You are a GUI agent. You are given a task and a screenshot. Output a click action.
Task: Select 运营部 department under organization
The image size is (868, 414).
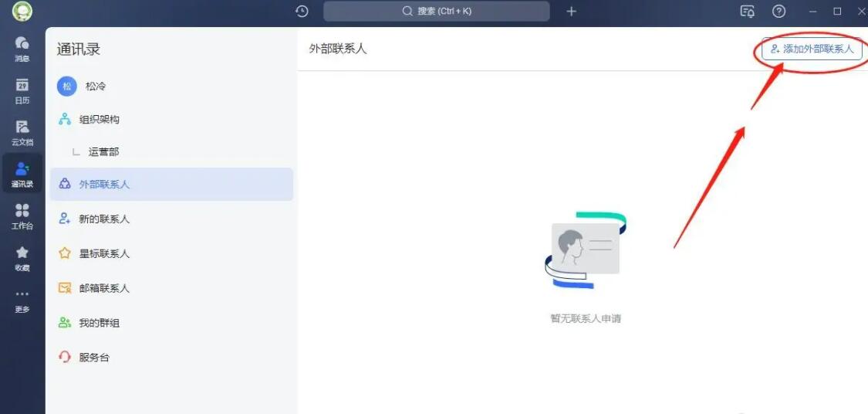click(103, 151)
